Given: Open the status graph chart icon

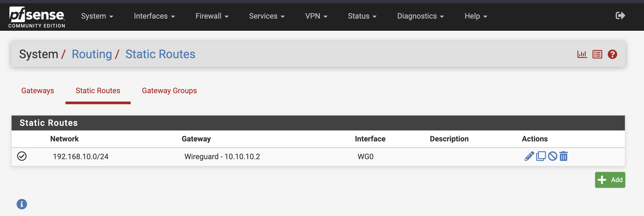Looking at the screenshot, I should (582, 54).
